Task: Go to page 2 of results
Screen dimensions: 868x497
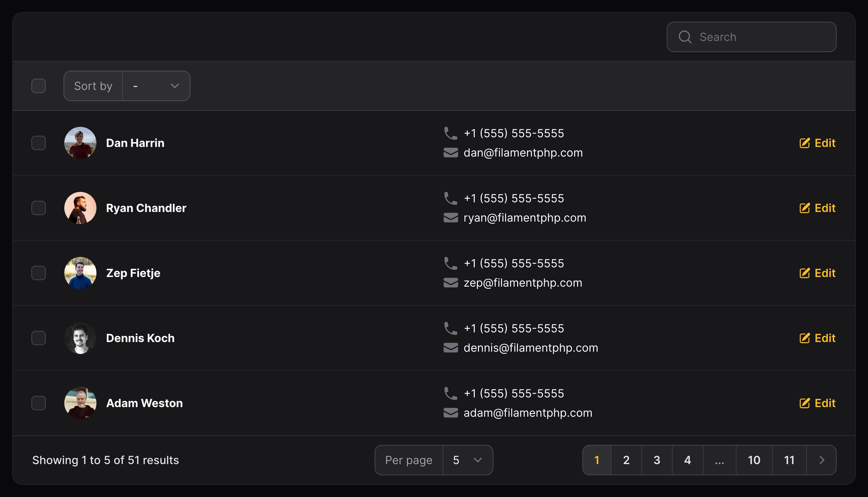Action: coord(626,460)
